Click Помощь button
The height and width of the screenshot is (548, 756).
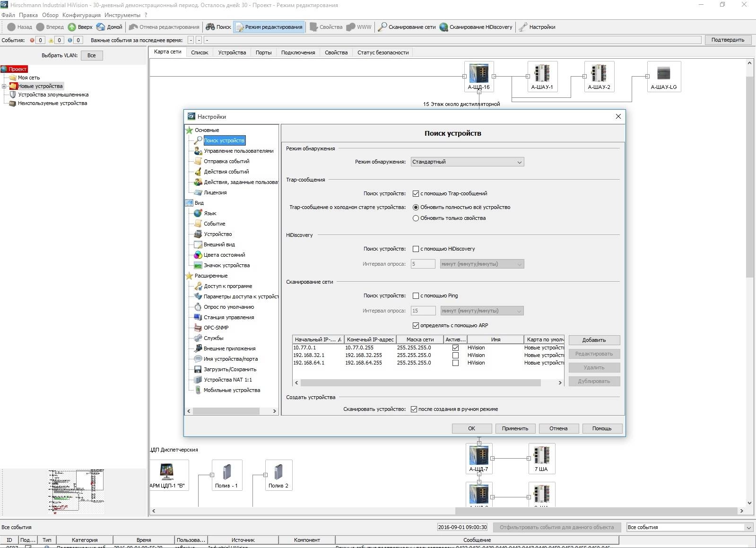602,428
